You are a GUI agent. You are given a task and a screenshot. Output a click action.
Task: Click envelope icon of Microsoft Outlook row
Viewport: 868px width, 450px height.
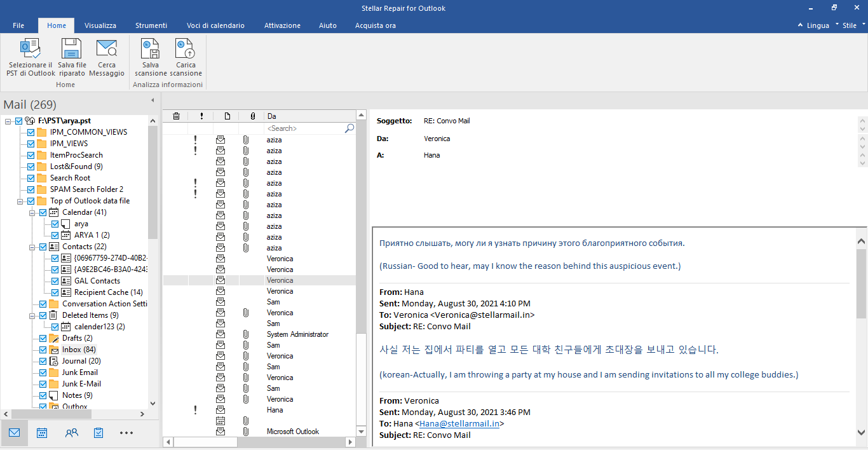point(220,432)
